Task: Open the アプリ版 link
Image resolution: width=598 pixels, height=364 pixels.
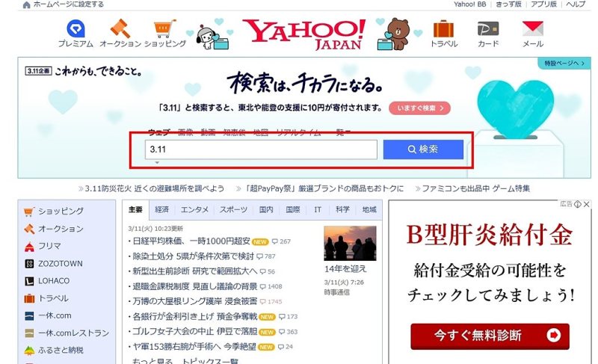Action: (x=543, y=4)
